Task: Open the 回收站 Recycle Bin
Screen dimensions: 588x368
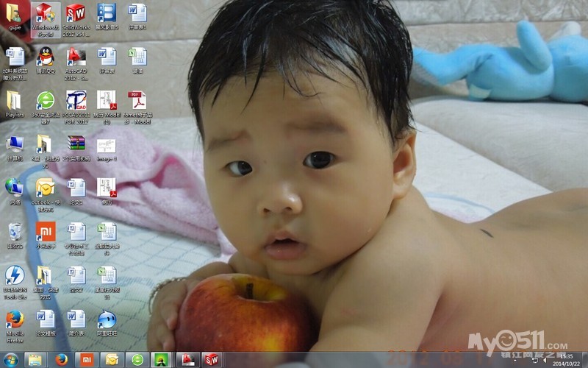Action: pyautogui.click(x=15, y=236)
